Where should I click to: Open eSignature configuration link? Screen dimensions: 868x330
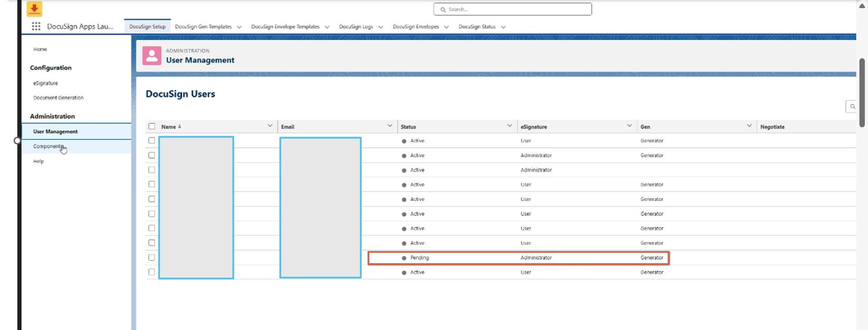click(x=46, y=83)
